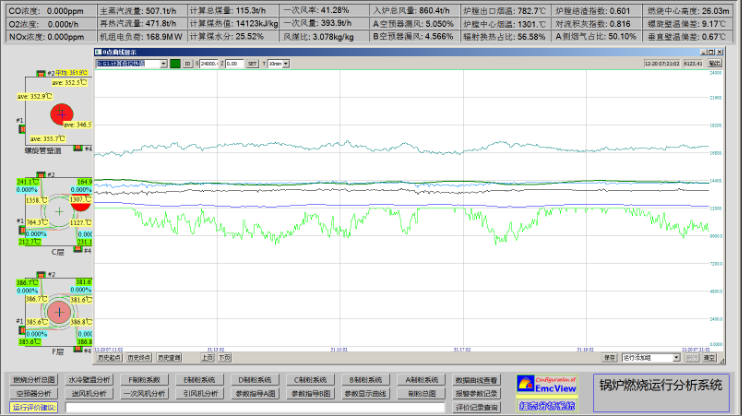Screen dimensions: 742x416
Task: Click the ave: 355.7℃ label in 螺旋管壁温 diagram
Action: pos(47,139)
